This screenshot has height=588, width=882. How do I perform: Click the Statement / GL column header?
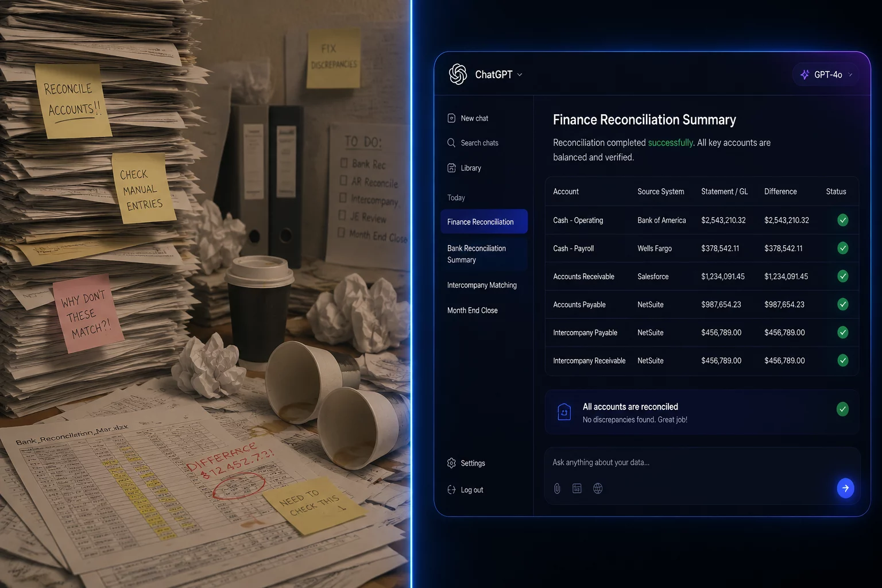coord(725,192)
